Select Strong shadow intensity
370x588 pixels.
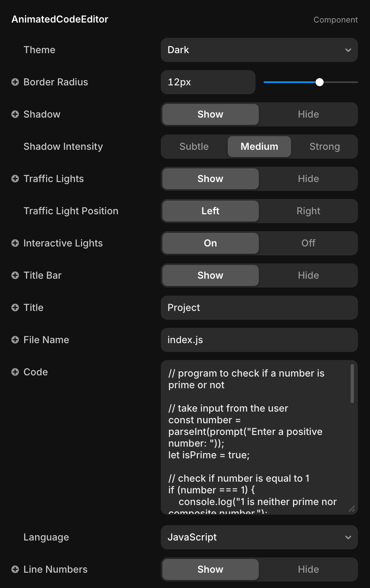[x=324, y=147]
